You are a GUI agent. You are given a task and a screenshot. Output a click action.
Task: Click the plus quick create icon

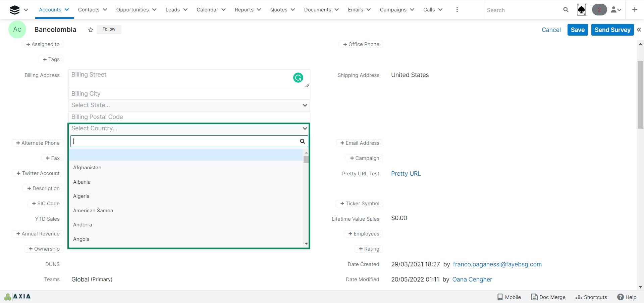pyautogui.click(x=635, y=10)
